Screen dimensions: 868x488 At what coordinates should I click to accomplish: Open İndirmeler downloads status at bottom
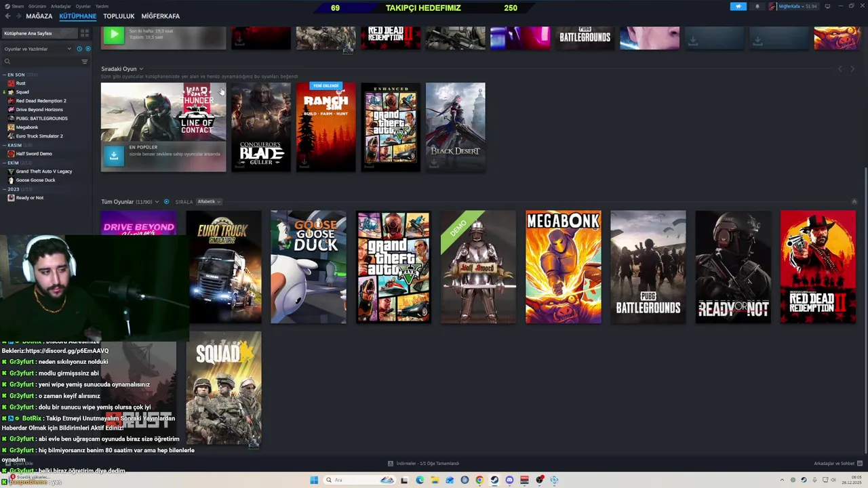tap(423, 464)
